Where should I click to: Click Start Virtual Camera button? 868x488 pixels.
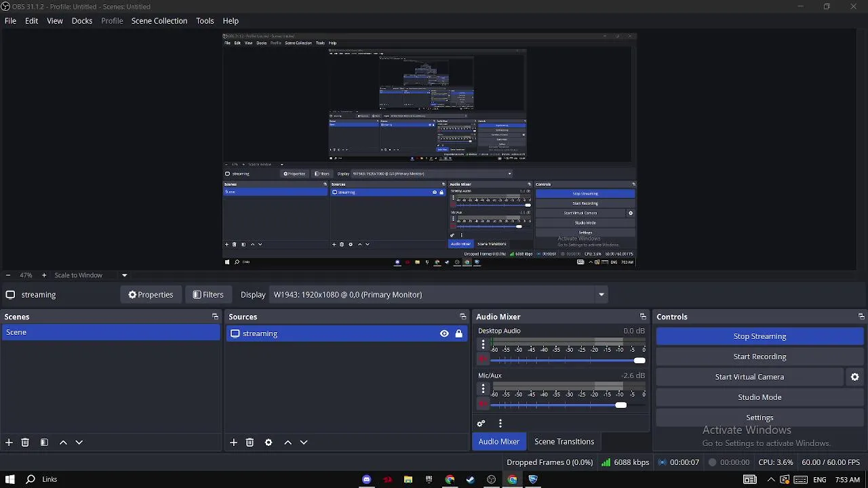click(749, 377)
